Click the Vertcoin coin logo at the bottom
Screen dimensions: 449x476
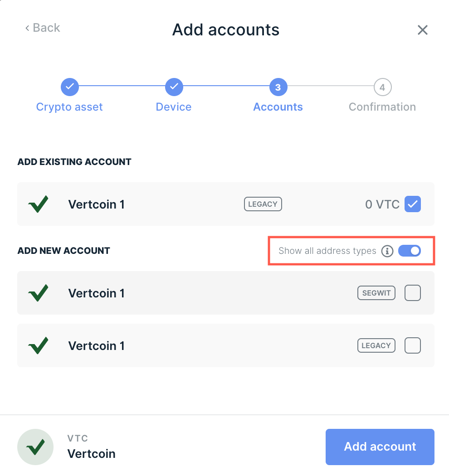35,447
